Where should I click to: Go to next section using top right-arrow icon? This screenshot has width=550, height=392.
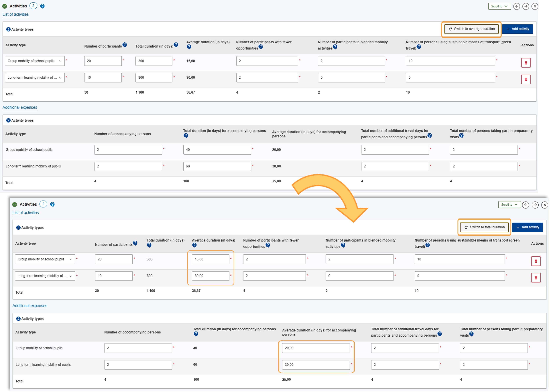[x=526, y=6]
